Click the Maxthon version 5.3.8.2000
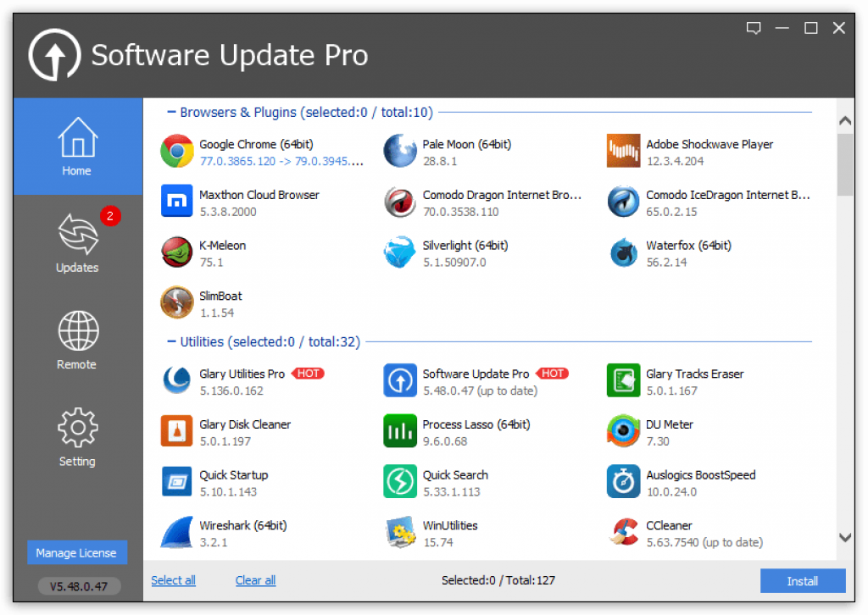 [x=227, y=212]
